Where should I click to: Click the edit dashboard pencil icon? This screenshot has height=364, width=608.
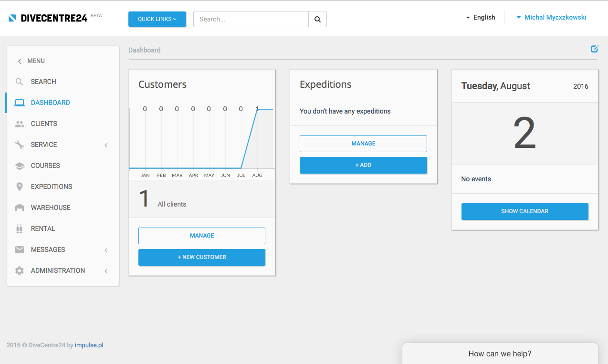594,49
